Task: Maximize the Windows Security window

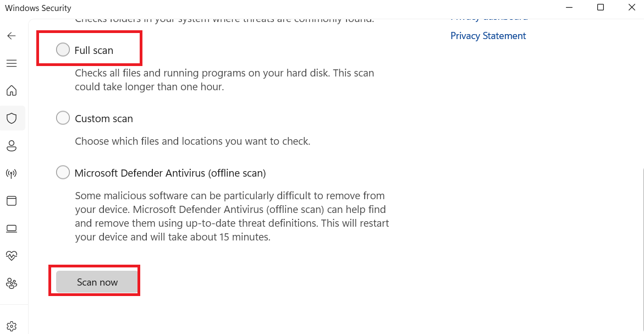Action: (x=601, y=7)
